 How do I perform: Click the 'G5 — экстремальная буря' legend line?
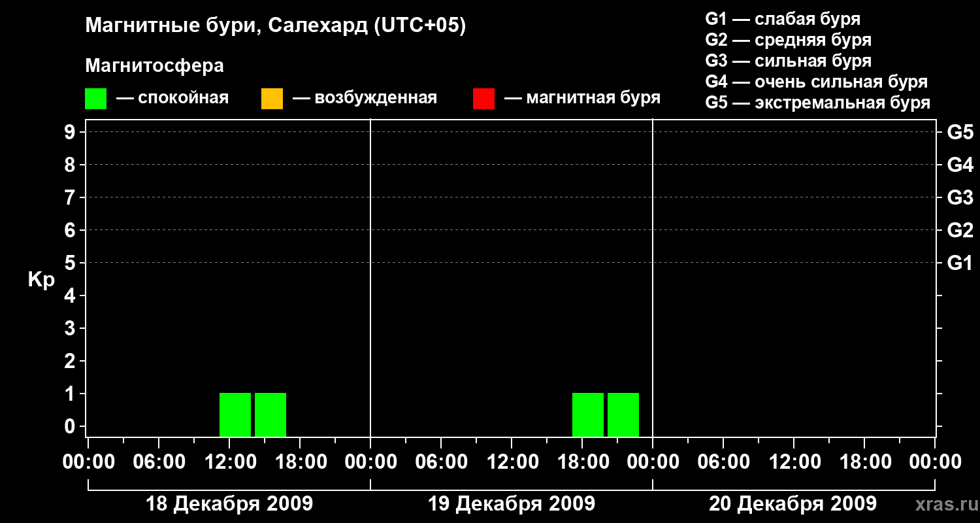coord(818,103)
